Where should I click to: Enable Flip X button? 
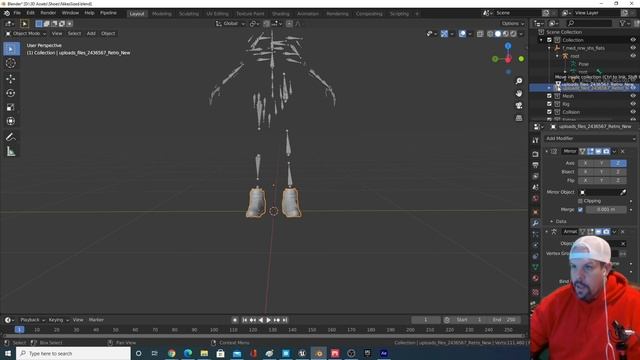coord(586,180)
